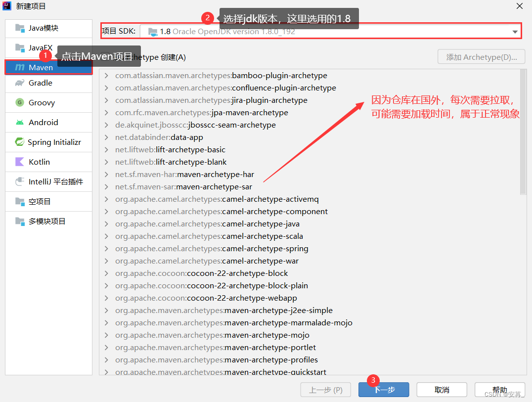Screen dimensions: 532x402
Task: Close the 新建项目 dialog
Action: coord(520,6)
